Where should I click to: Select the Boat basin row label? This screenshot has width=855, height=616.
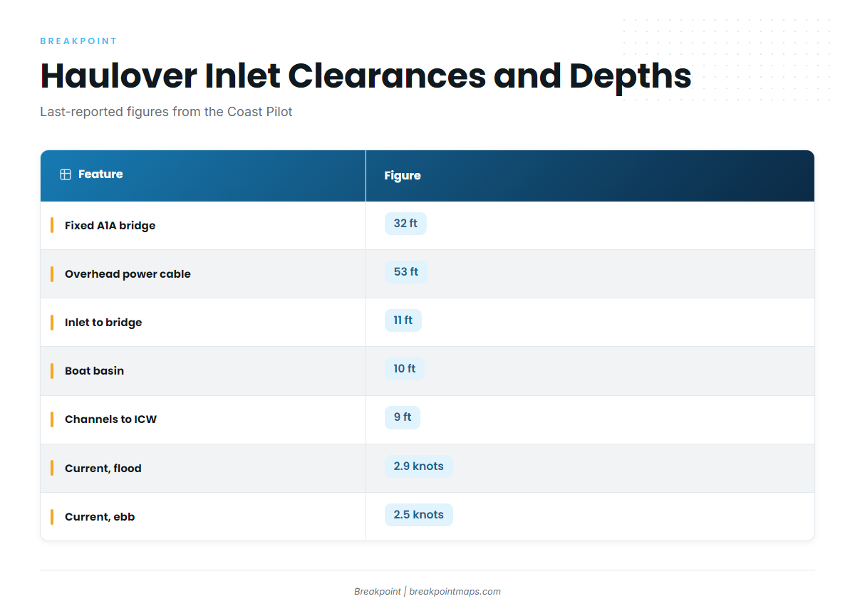pyautogui.click(x=94, y=371)
